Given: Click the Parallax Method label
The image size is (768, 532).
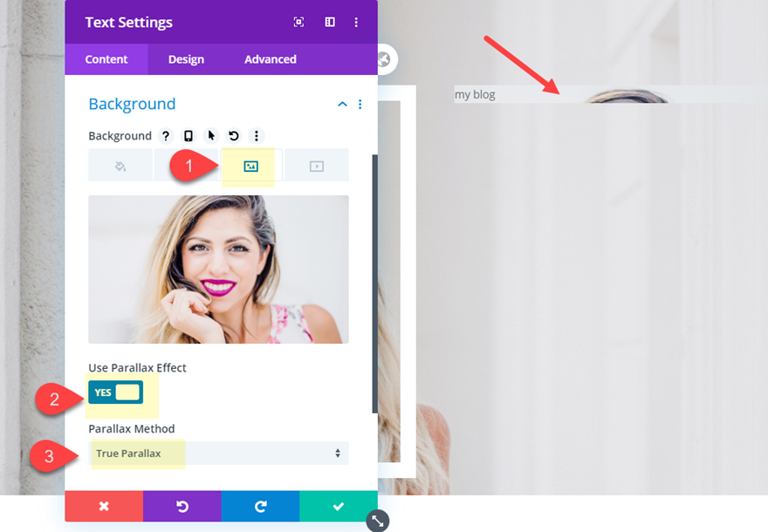Looking at the screenshot, I should [132, 429].
